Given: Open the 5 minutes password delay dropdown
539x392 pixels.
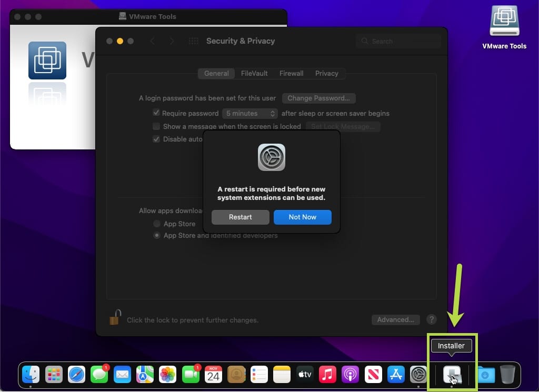Looking at the screenshot, I should (250, 113).
